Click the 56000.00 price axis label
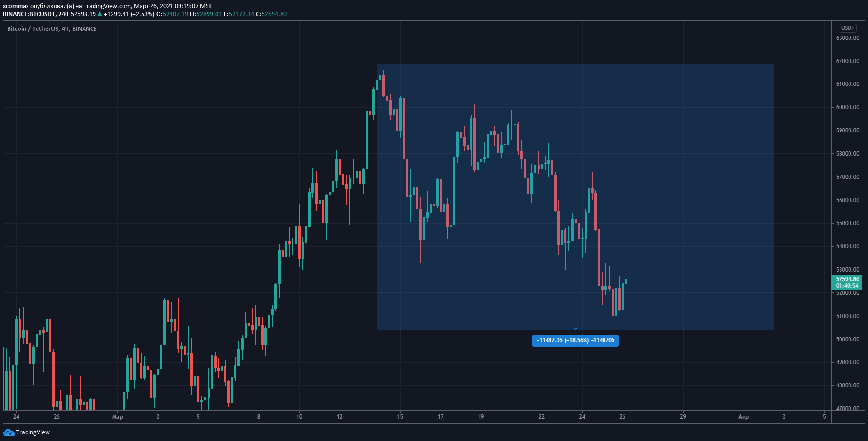The width and height of the screenshot is (868, 441). pyautogui.click(x=848, y=200)
